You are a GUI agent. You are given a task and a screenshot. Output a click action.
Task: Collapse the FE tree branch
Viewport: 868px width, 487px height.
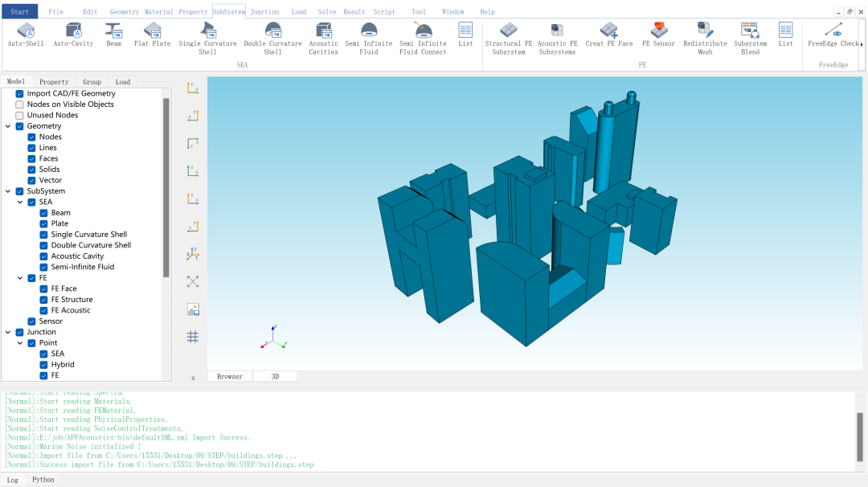coord(20,278)
